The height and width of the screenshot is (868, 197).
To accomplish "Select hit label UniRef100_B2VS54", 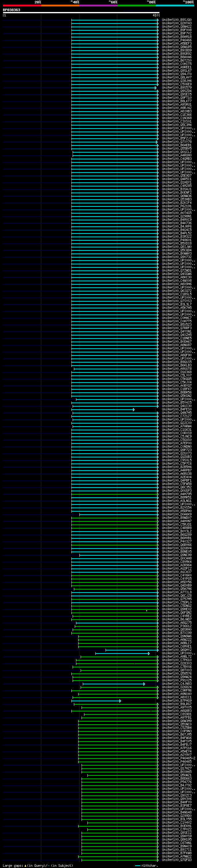I will 177,507.
